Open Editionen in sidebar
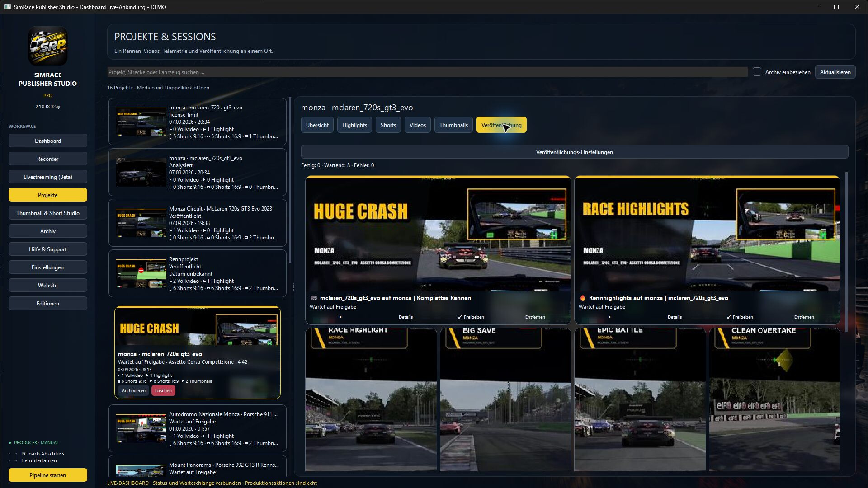 click(48, 303)
